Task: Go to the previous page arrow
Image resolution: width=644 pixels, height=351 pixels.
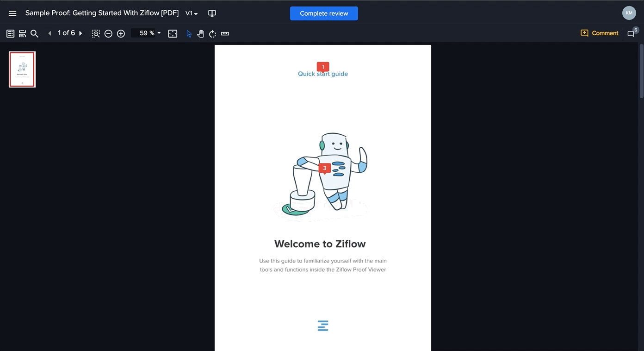Action: click(x=50, y=33)
